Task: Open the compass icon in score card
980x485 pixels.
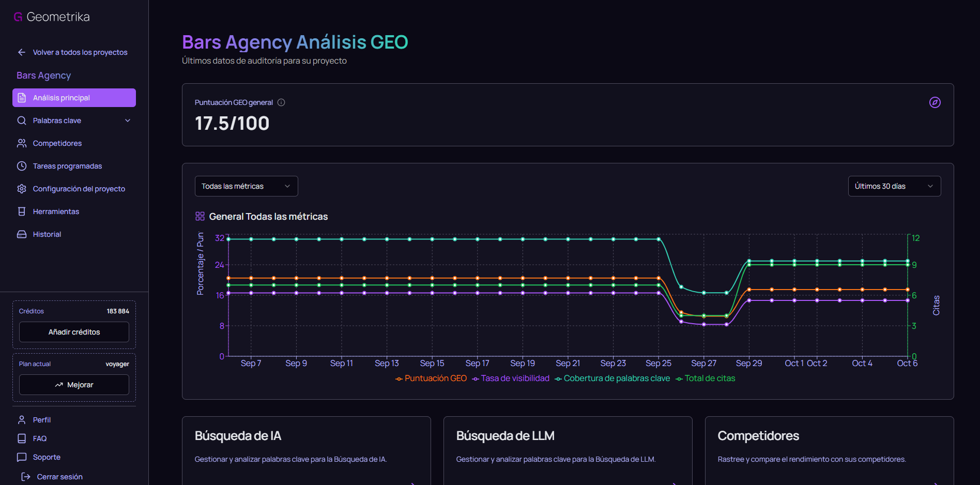Action: (x=935, y=102)
